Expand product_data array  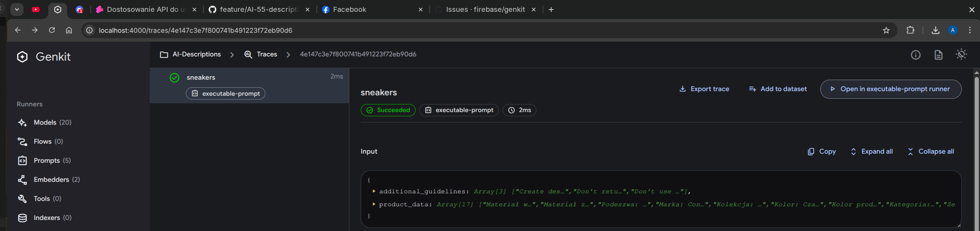tap(374, 204)
